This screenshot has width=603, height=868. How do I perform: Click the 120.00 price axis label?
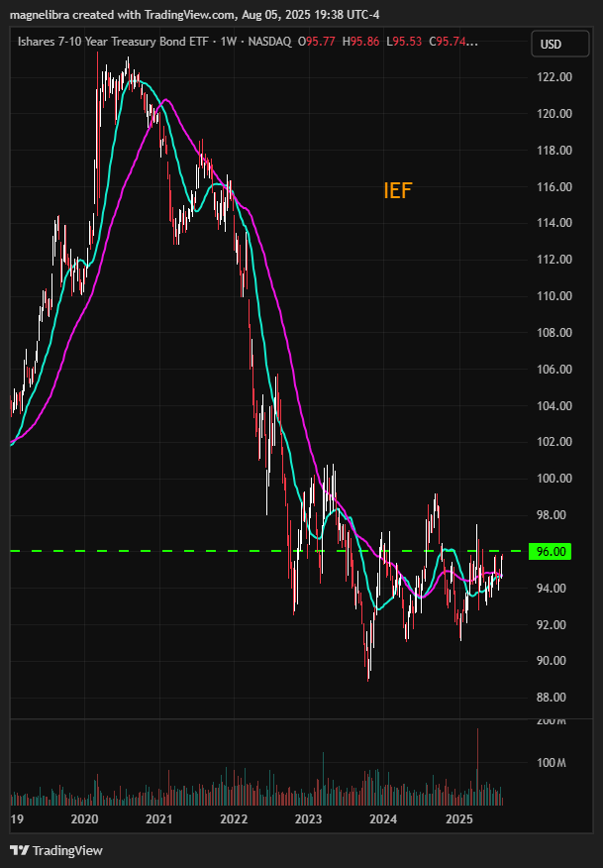pos(554,114)
